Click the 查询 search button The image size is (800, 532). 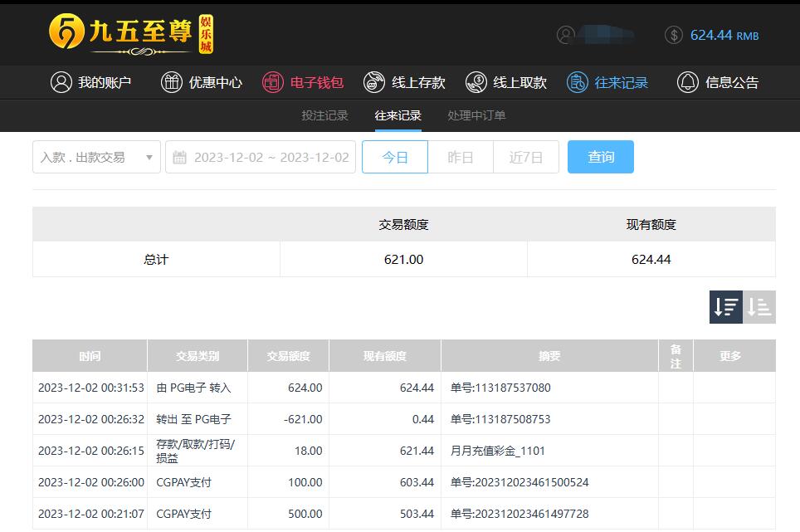tap(601, 157)
